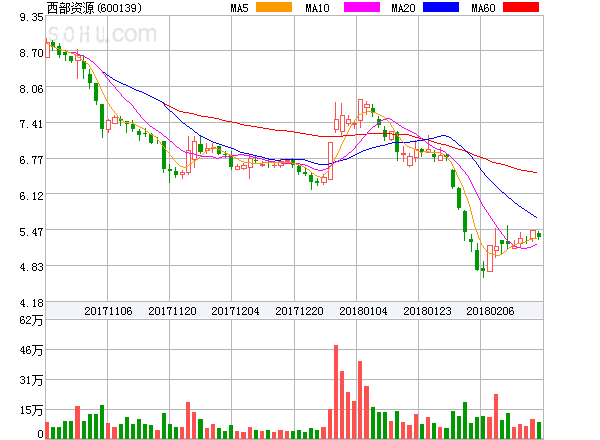Click the 46万 volume axis label

[31, 350]
